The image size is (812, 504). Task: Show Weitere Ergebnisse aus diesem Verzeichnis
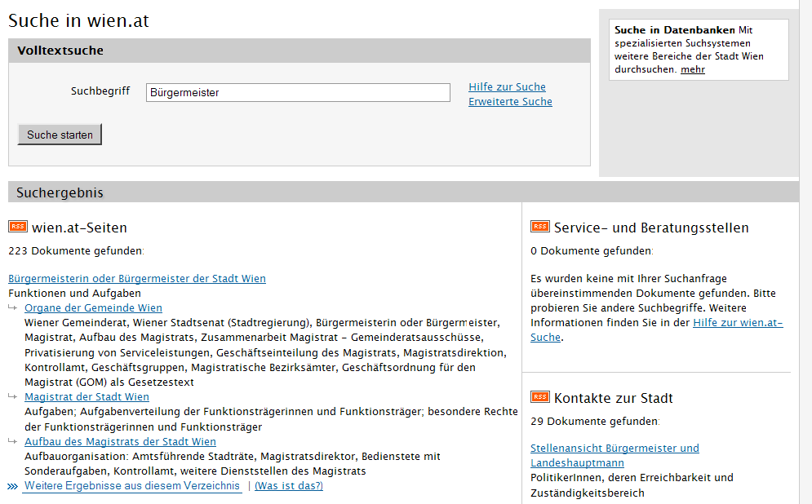point(132,486)
